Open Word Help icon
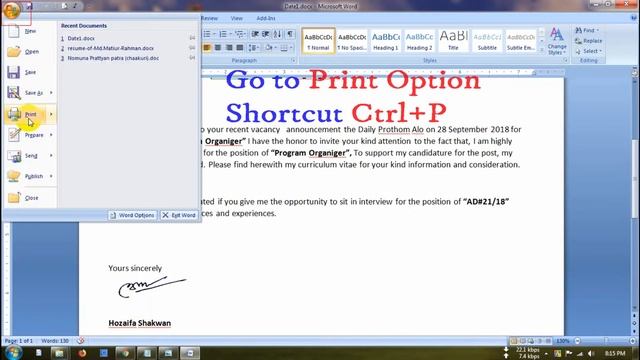The image size is (640, 360). (x=634, y=18)
